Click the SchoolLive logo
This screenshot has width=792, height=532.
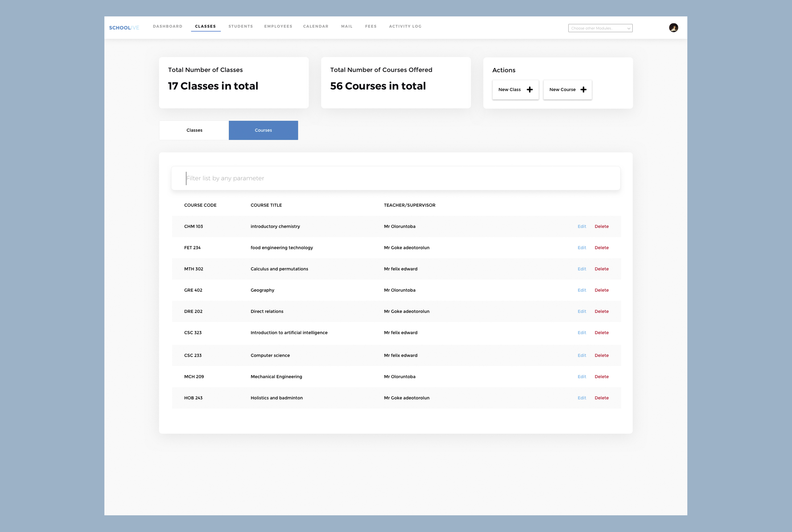point(124,28)
